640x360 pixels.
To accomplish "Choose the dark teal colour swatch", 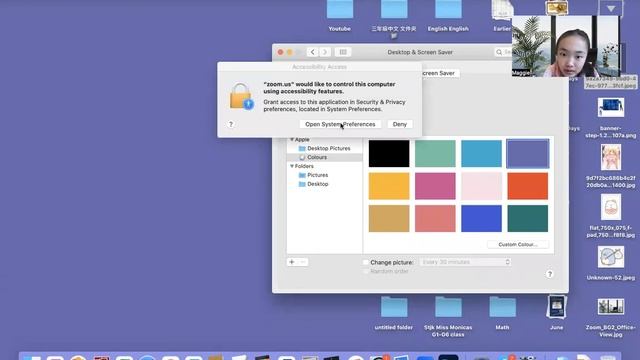I will pyautogui.click(x=528, y=218).
